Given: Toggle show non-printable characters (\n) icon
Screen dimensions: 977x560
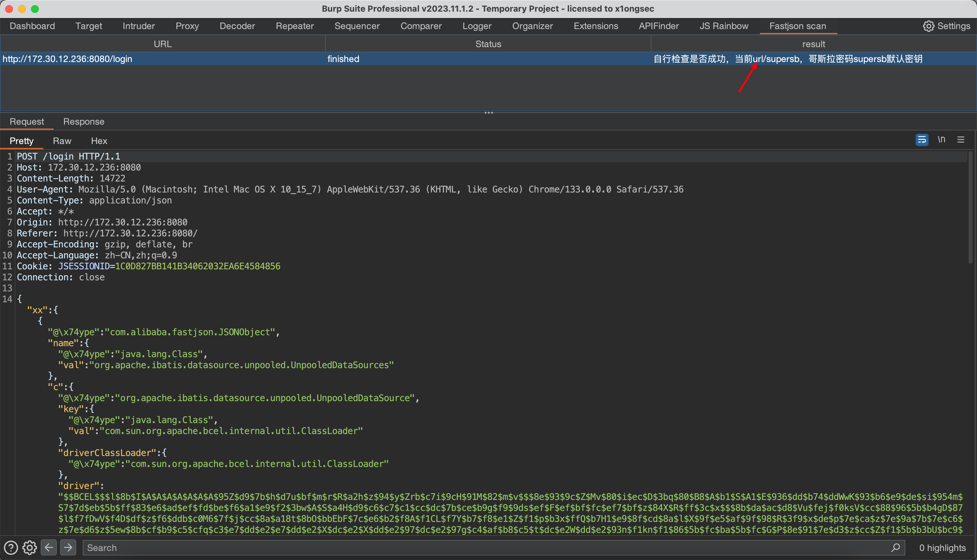Looking at the screenshot, I should click(941, 140).
